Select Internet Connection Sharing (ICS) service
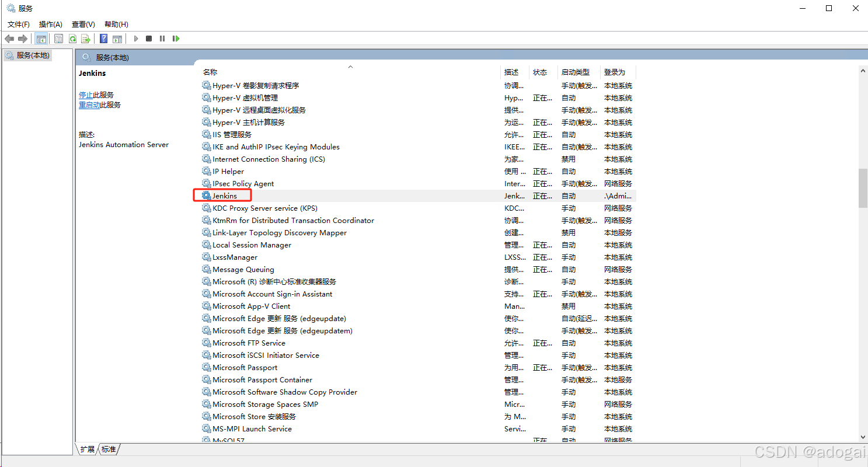 point(418,159)
